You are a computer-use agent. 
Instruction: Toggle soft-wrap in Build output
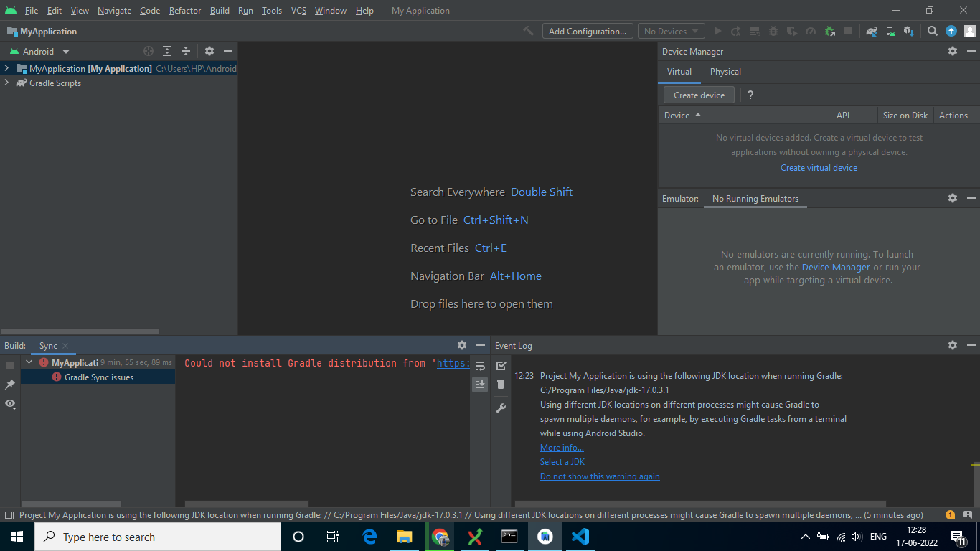coord(480,366)
